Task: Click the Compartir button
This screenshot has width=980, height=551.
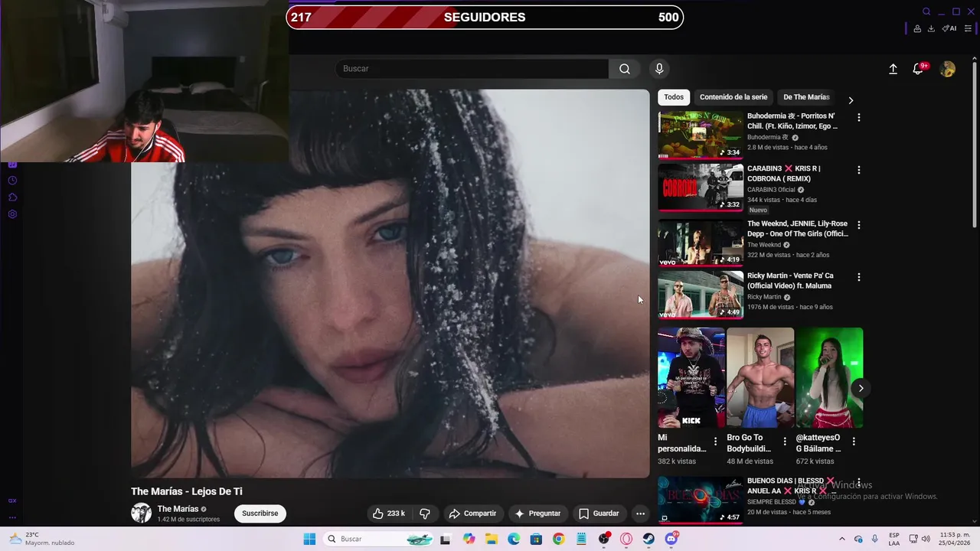Action: [472, 514]
